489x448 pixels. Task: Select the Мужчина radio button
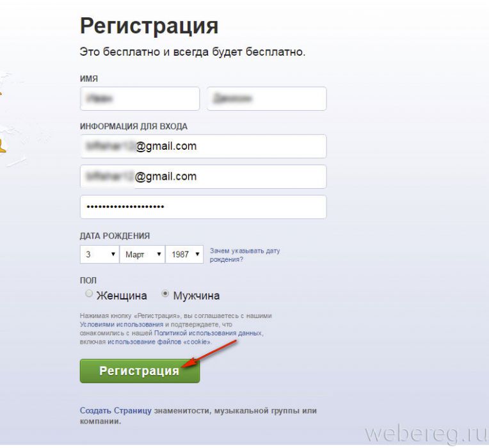165,294
